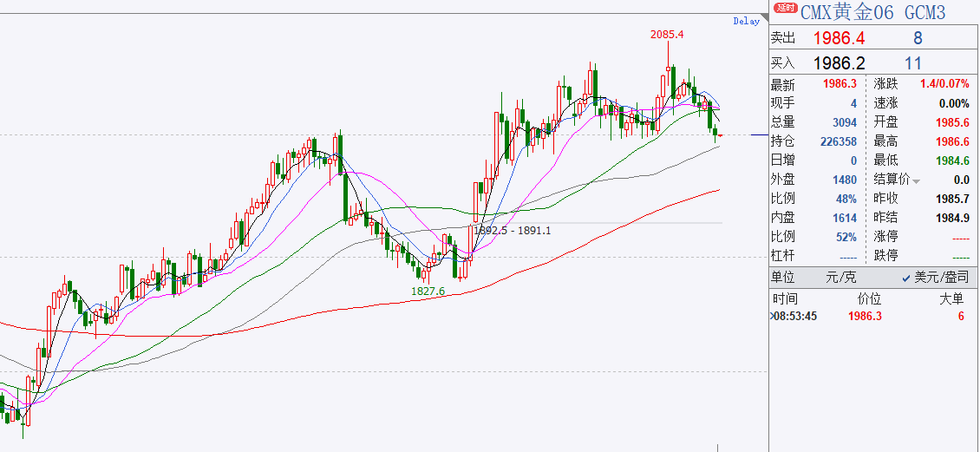The image size is (980, 452).
Task: Switch unit to 元/克
Action: coord(840,277)
